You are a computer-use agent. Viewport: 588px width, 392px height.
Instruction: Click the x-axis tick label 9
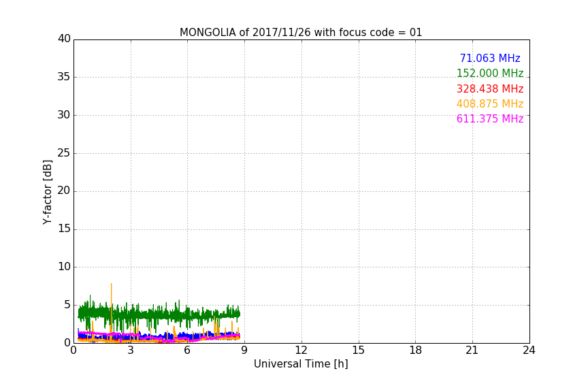(x=244, y=350)
